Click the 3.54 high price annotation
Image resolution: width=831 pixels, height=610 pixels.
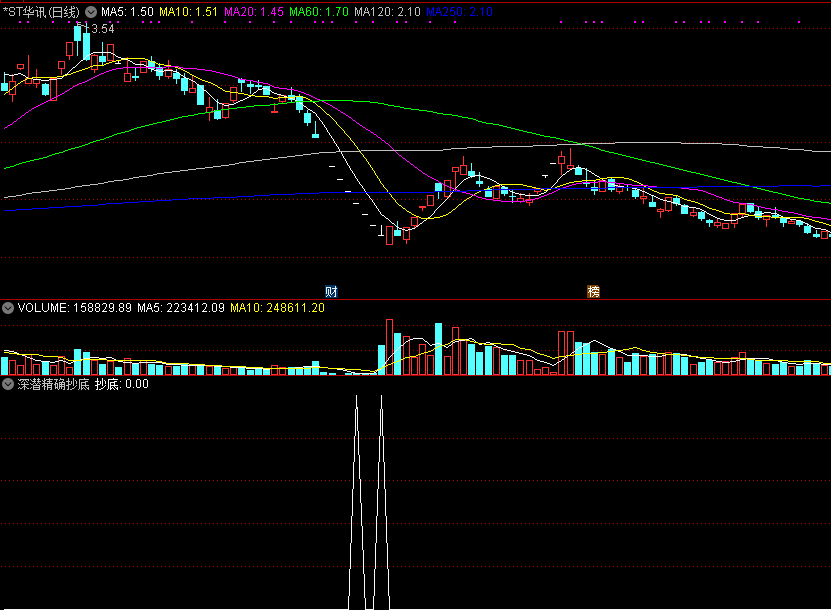[x=103, y=29]
